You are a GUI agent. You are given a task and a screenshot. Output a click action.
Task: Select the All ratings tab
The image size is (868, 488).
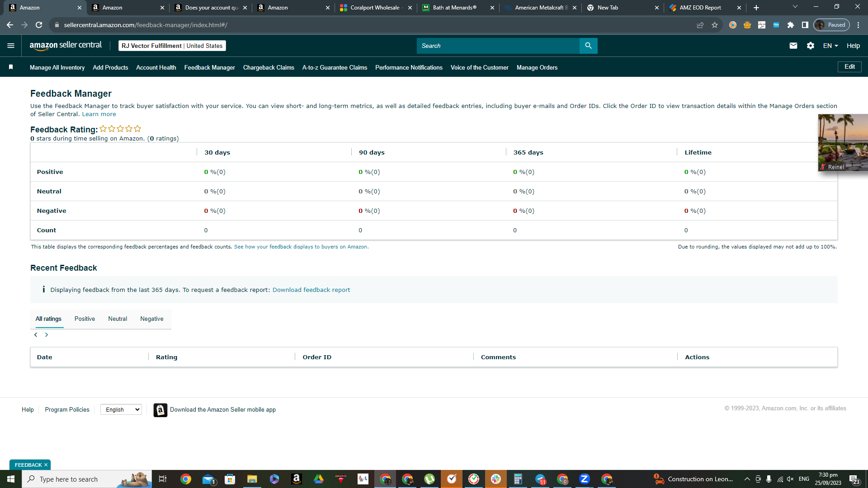pyautogui.click(x=48, y=319)
